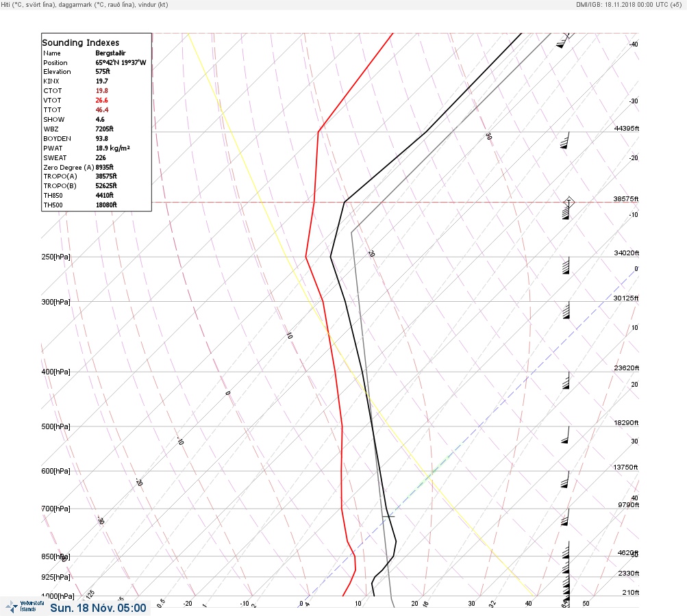This screenshot has width=687, height=616.
Task: Click the SWEAT value 226
Action: (101, 157)
